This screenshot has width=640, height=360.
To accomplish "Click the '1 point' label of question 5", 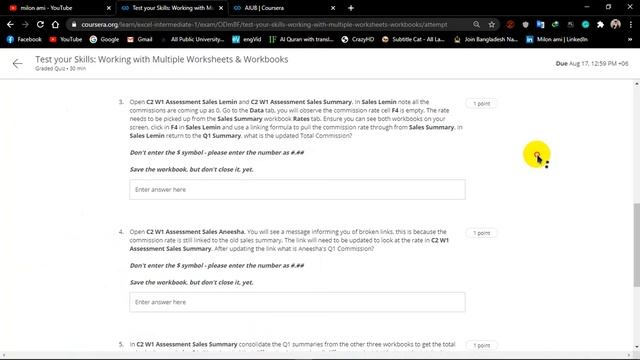I will (482, 345).
